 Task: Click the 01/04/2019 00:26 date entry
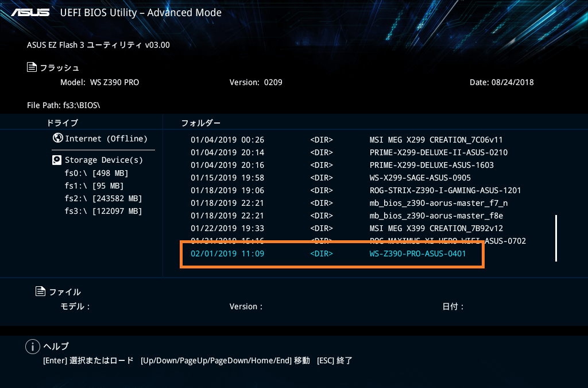click(x=227, y=140)
